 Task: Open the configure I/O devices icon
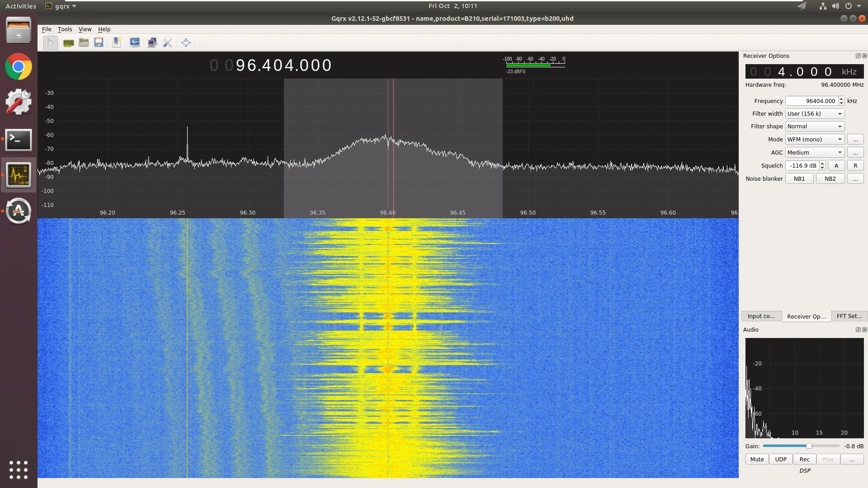tap(68, 42)
